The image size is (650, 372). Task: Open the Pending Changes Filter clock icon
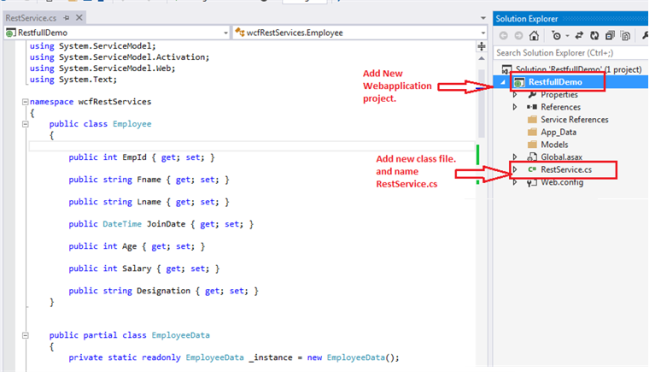(556, 36)
